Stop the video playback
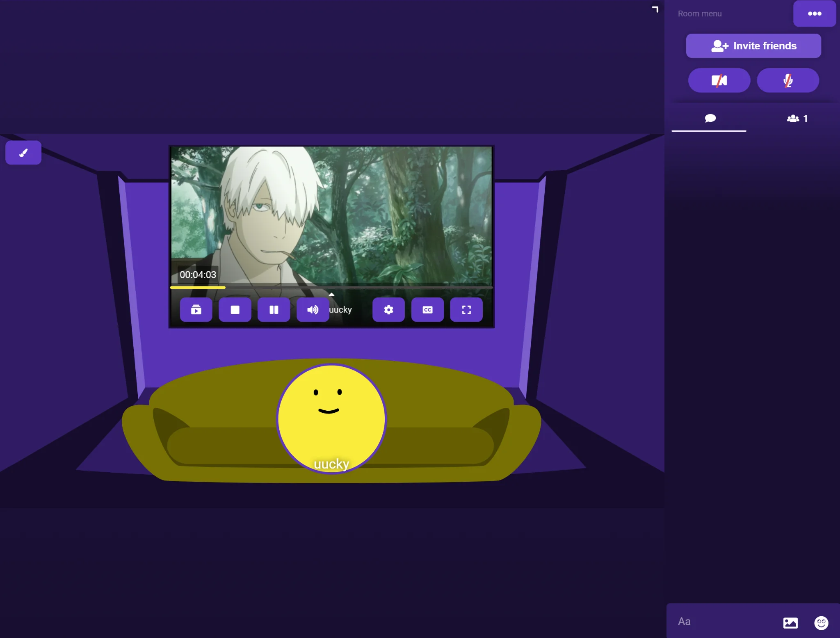 pyautogui.click(x=235, y=310)
